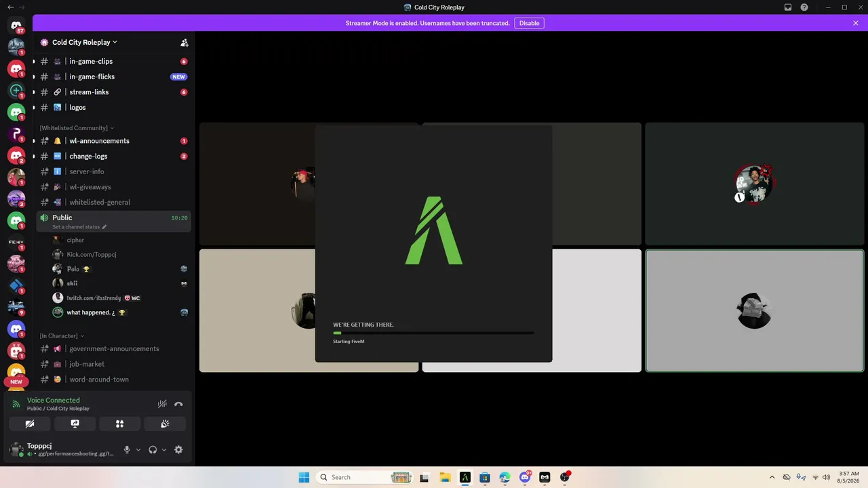The width and height of the screenshot is (868, 488).
Task: Open the in-game-flicks channel
Action: tap(113, 77)
